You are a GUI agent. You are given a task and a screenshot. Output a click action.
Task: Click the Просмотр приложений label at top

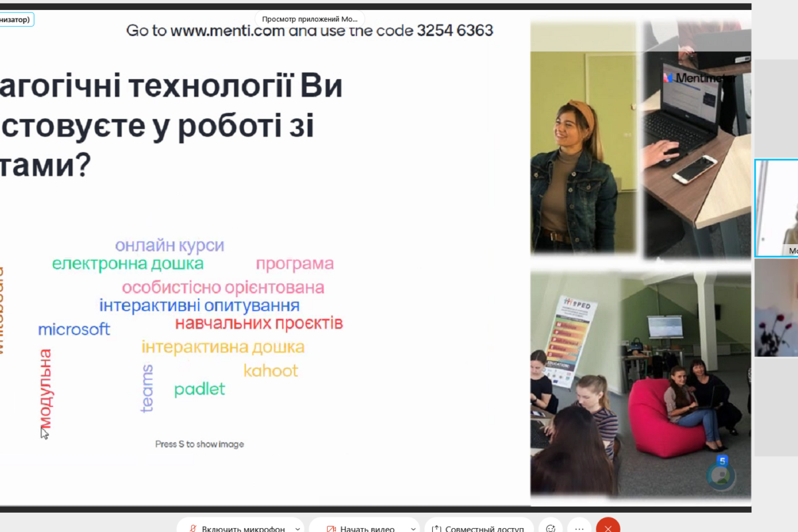[310, 19]
